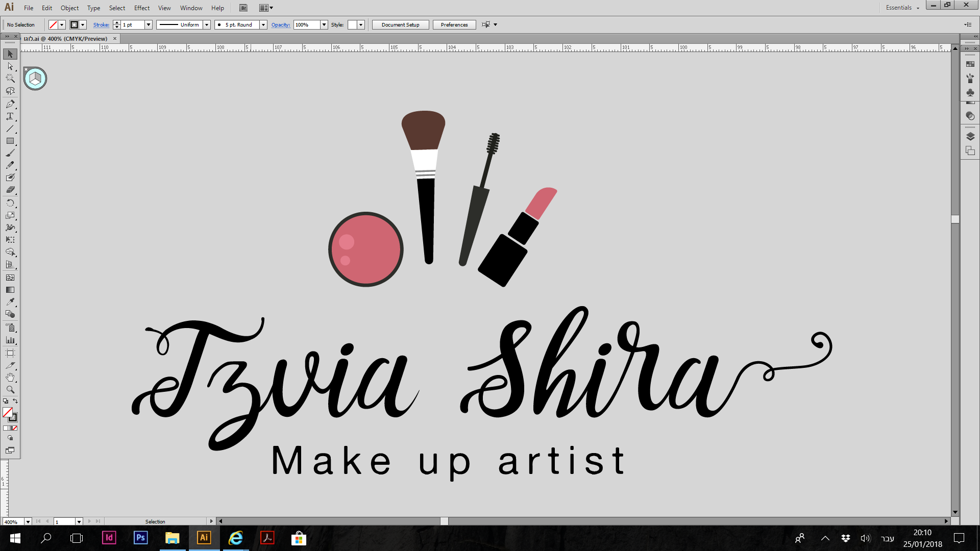This screenshot has height=551, width=980.
Task: Expand the 5 pt. Round brush dropdown
Action: tap(263, 24)
